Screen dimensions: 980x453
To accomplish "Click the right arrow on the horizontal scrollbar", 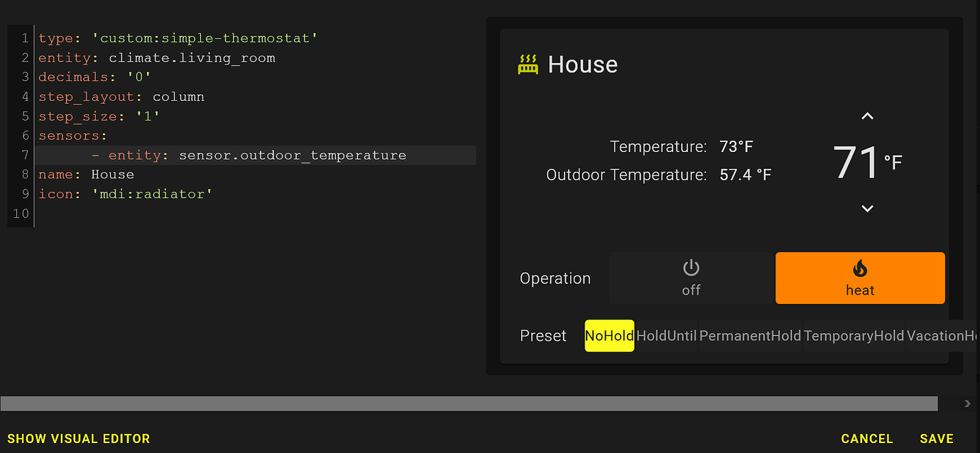I will (x=968, y=403).
